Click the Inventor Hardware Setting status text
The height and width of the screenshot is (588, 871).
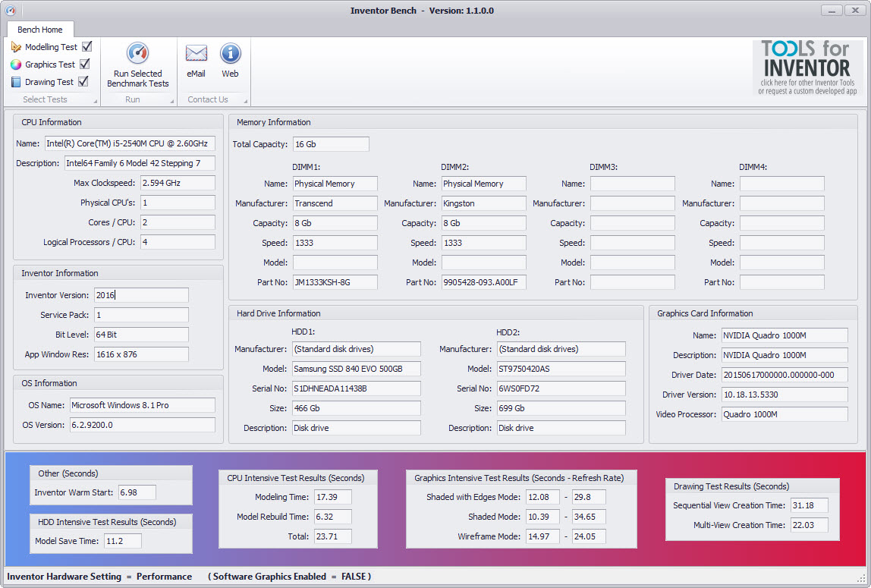pyautogui.click(x=99, y=577)
